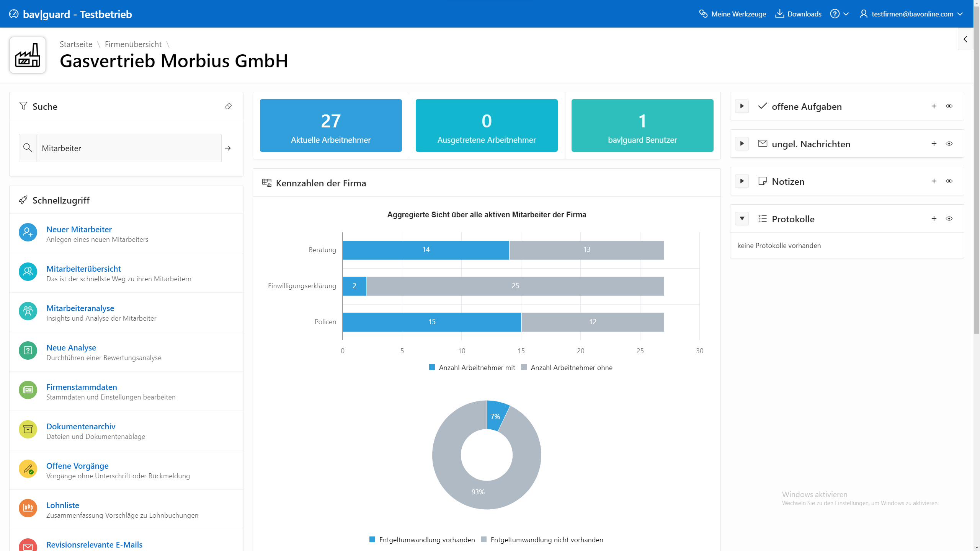Toggle visibility eye for offene Aufgaben
980x551 pixels.
pyautogui.click(x=949, y=106)
